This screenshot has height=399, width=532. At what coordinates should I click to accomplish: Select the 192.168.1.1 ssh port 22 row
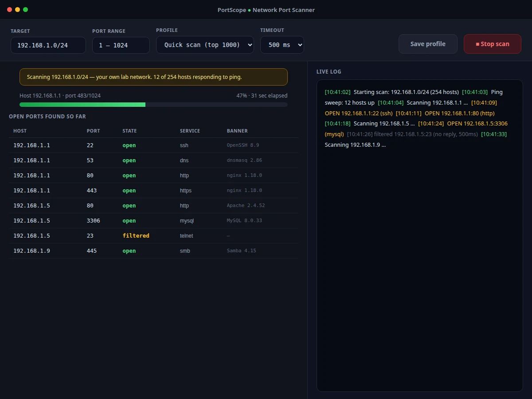(153, 145)
